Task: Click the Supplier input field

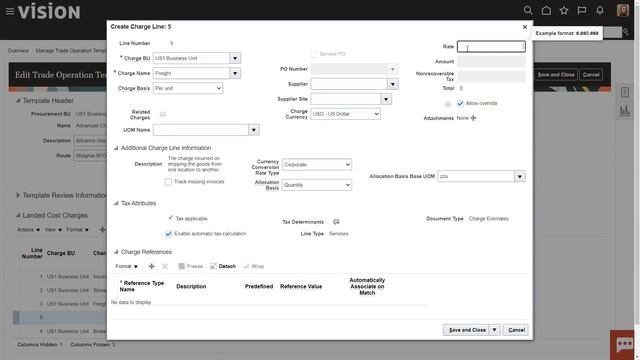Action: pyautogui.click(x=349, y=84)
